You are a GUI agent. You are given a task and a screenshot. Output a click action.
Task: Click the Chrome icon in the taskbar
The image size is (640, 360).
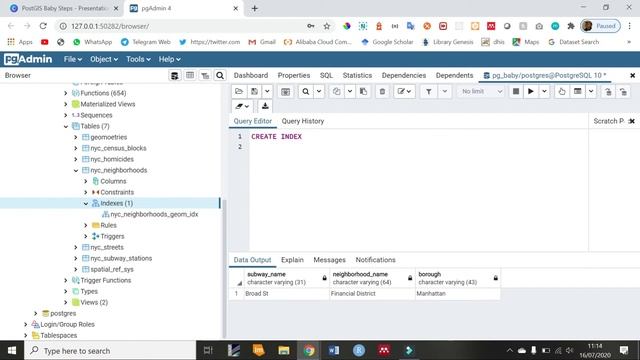[309, 351]
